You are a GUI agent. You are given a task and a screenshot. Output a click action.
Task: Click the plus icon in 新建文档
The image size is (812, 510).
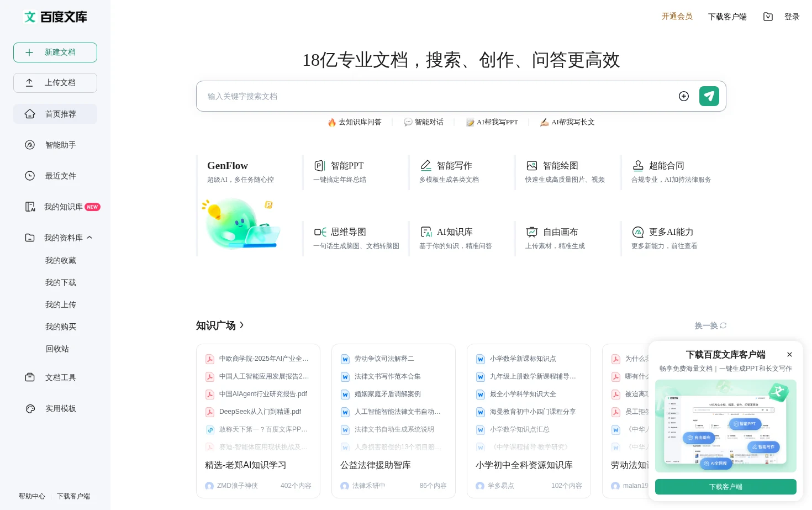29,52
